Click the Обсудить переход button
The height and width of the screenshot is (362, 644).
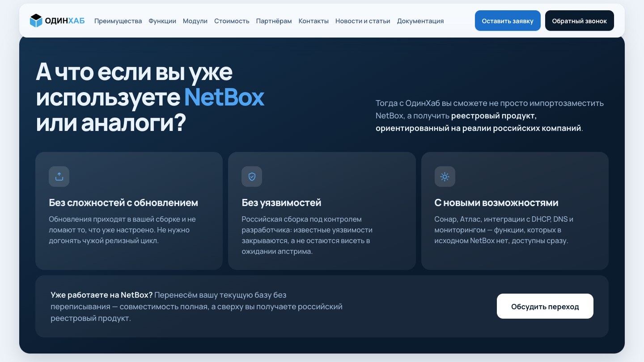pos(545,306)
